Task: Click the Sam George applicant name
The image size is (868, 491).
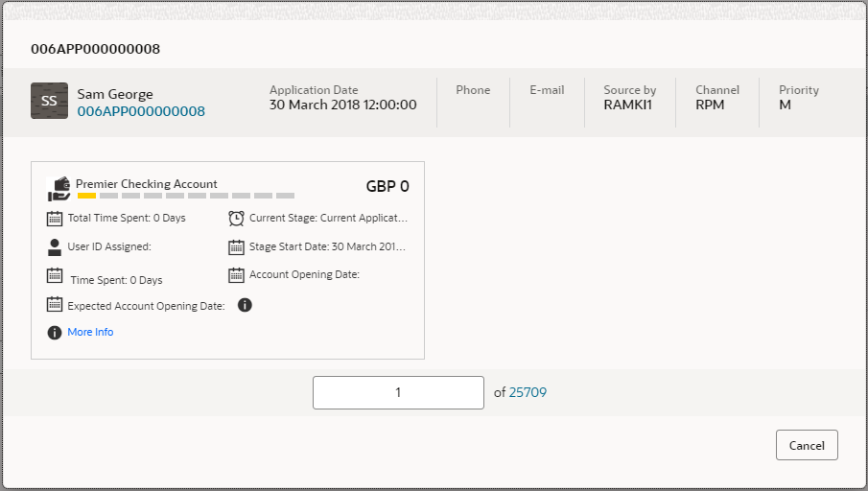Action: [x=115, y=94]
